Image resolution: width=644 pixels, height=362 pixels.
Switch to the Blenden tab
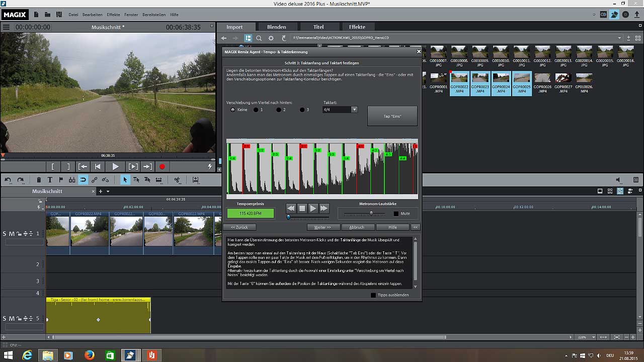point(276,27)
